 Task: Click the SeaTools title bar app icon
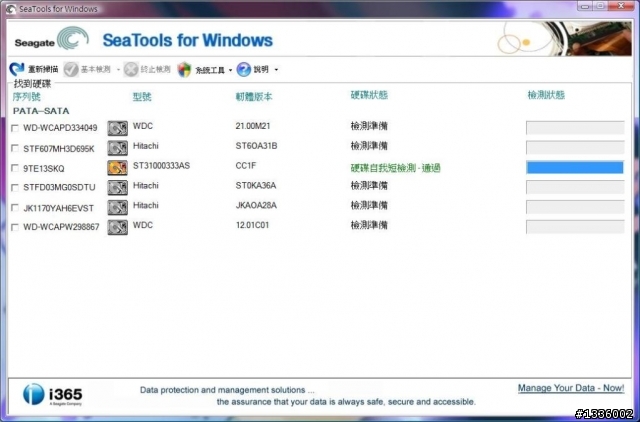[11, 9]
